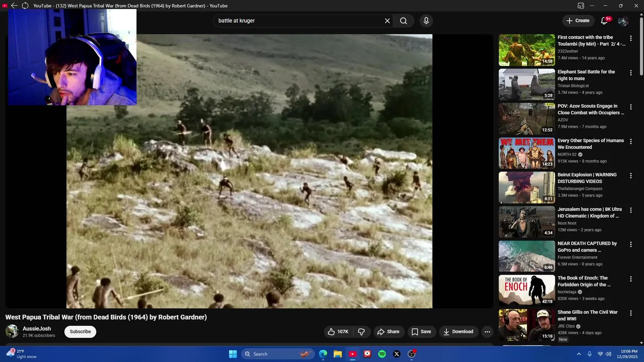Like the video (107K)

pos(338,332)
